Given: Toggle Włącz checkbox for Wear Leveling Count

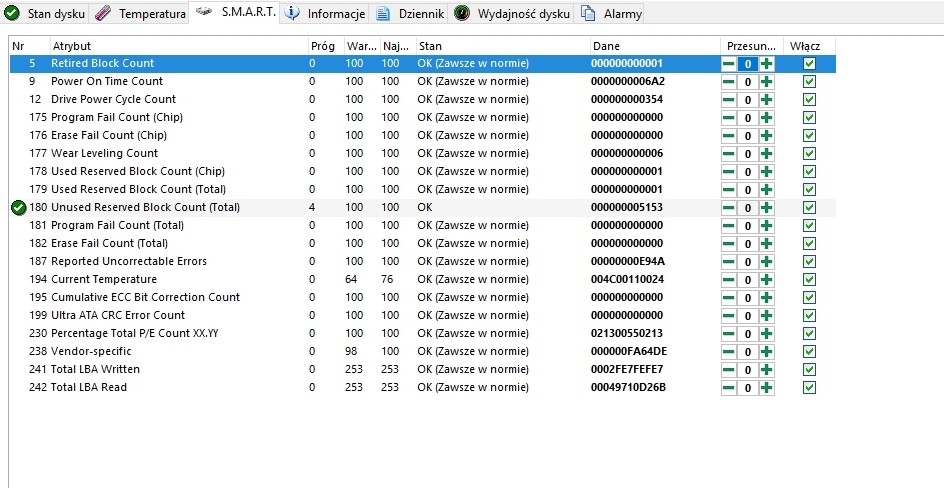Looking at the screenshot, I should click(x=809, y=153).
